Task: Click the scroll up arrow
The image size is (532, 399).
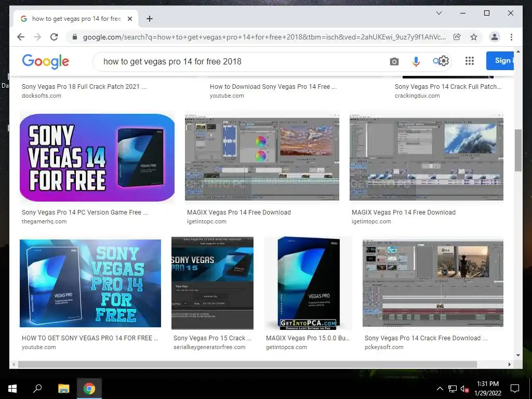Action: coord(518,51)
